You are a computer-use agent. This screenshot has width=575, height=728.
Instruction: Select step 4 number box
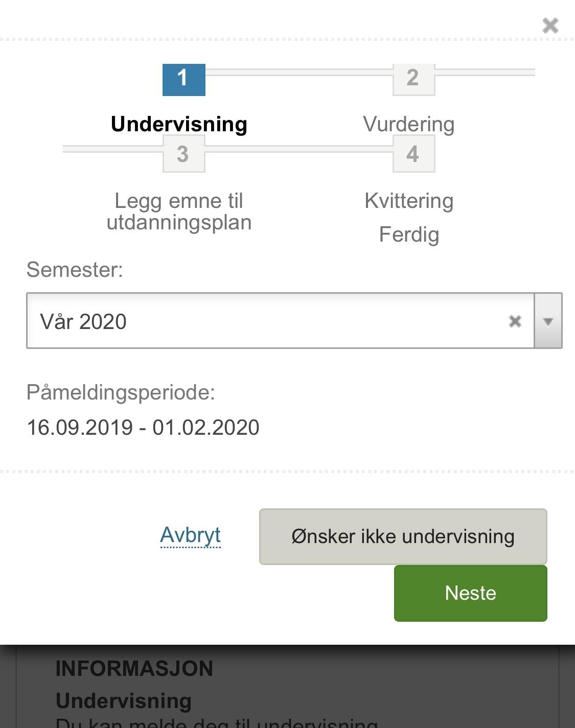click(413, 154)
